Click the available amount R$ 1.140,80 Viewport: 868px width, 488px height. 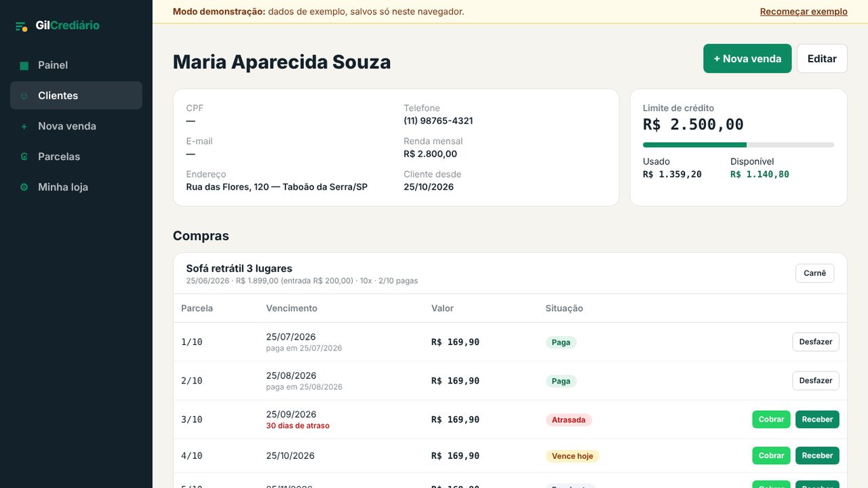pos(759,174)
